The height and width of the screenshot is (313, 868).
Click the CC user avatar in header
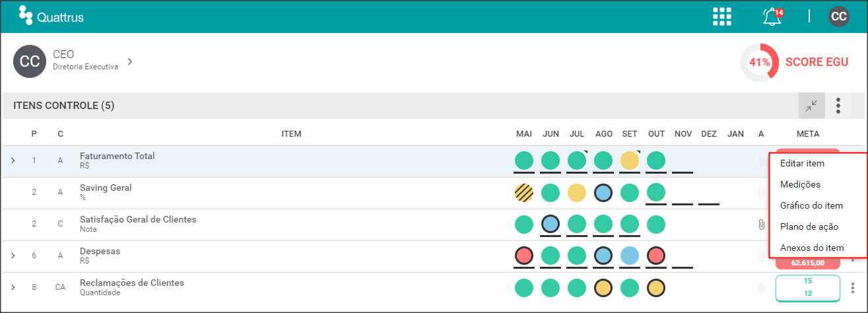(839, 17)
